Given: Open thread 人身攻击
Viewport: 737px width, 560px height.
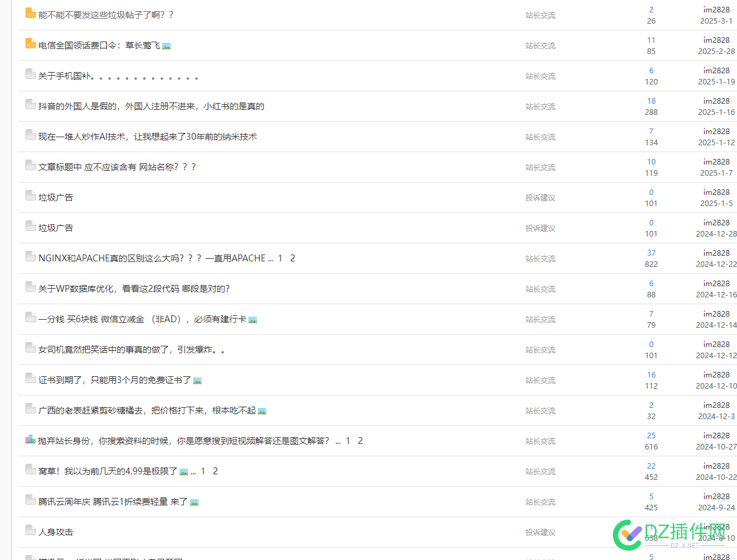Looking at the screenshot, I should [x=55, y=532].
